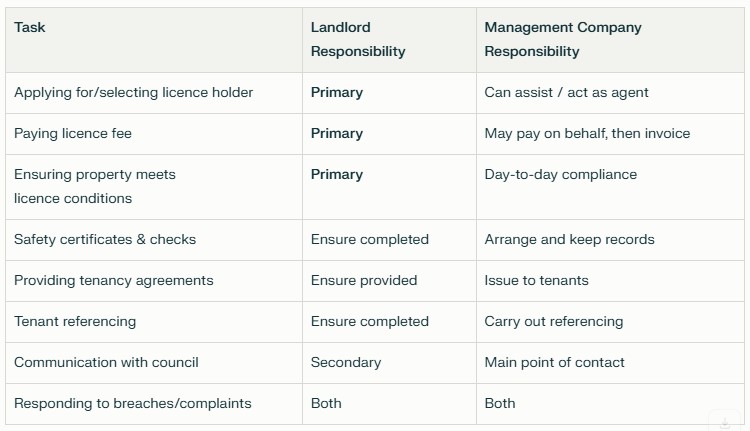Image resolution: width=750 pixels, height=431 pixels.
Task: Click the faint download icon below the table
Action: pos(723,422)
